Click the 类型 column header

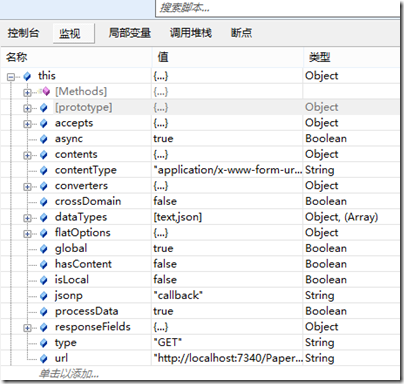352,57
